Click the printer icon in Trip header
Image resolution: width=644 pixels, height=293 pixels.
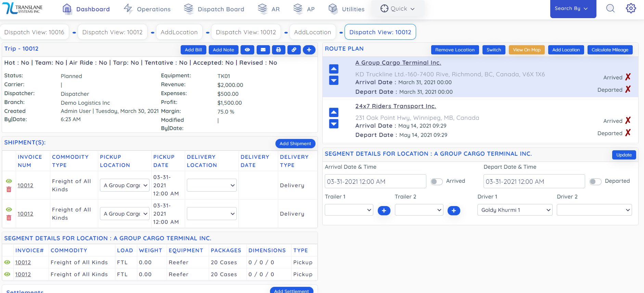click(279, 50)
